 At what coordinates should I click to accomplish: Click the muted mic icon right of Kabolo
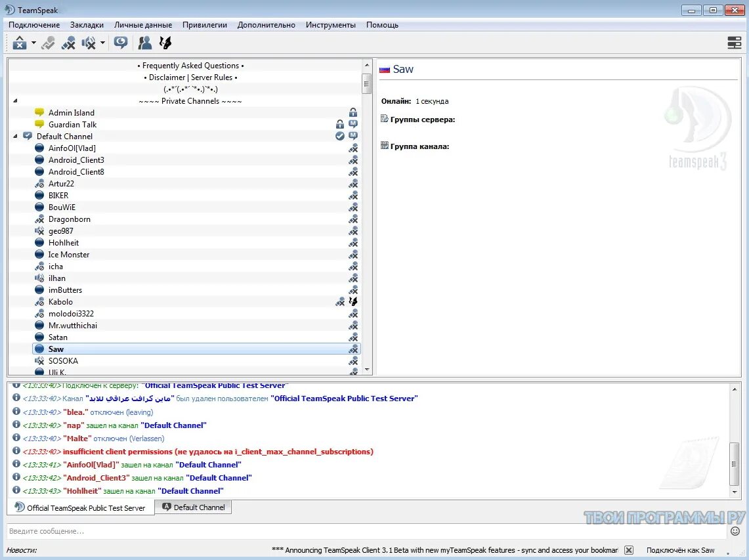click(x=339, y=301)
